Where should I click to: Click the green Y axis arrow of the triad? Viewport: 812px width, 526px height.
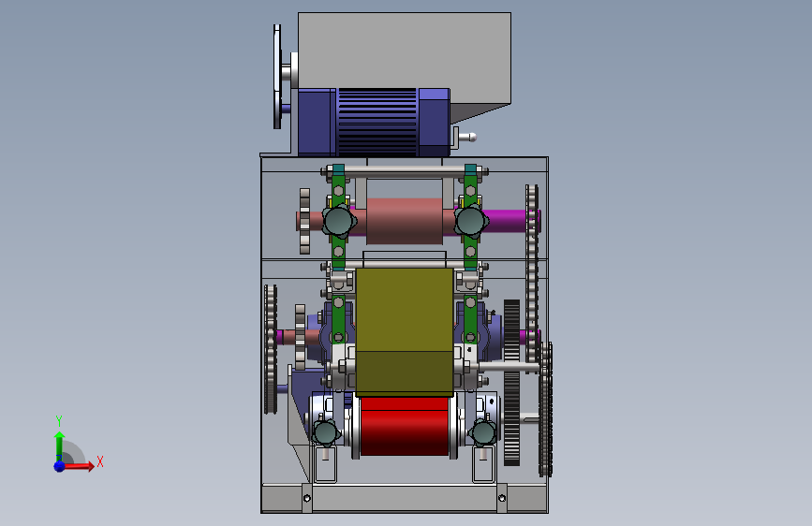[x=59, y=446]
